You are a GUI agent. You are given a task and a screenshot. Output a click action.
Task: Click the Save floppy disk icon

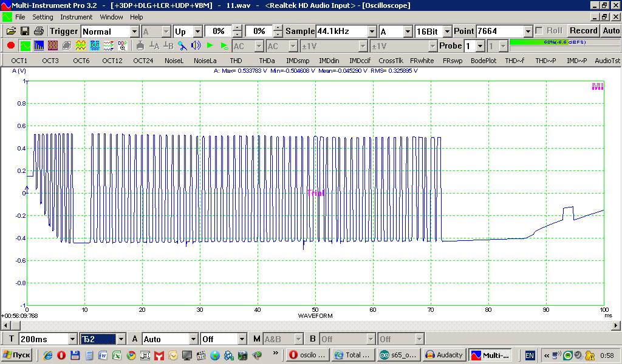[25, 31]
